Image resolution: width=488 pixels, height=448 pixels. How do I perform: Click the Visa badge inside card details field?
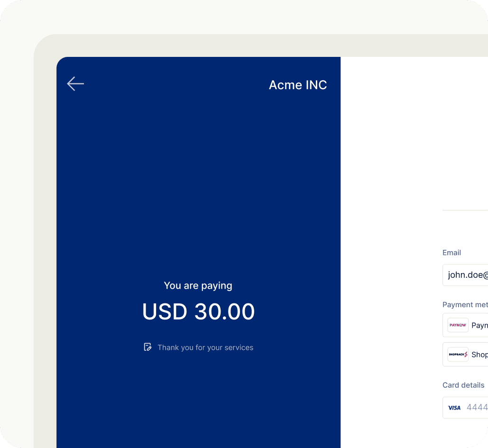click(x=454, y=407)
